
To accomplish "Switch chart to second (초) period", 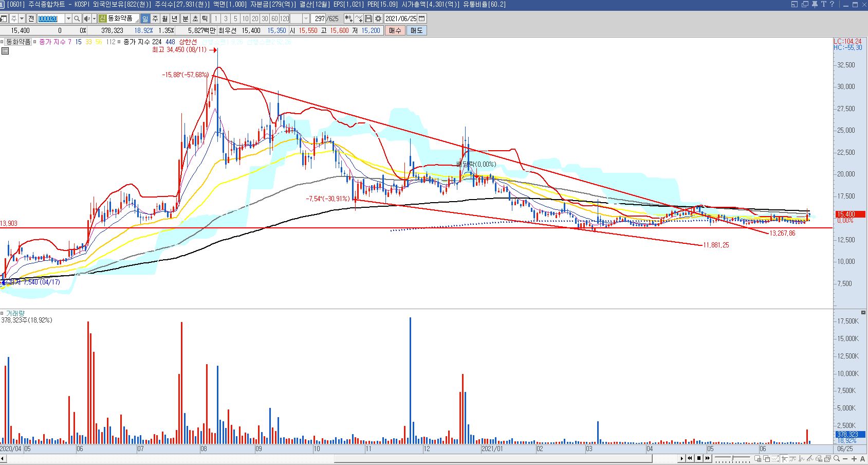I will tap(195, 19).
